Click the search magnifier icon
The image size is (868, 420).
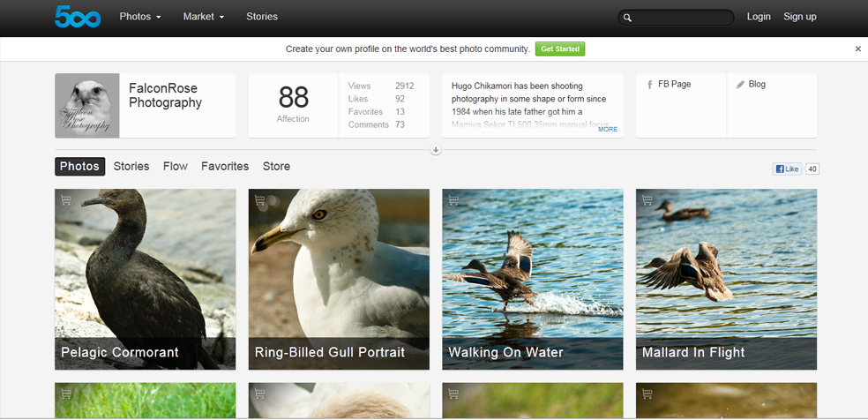pyautogui.click(x=627, y=18)
